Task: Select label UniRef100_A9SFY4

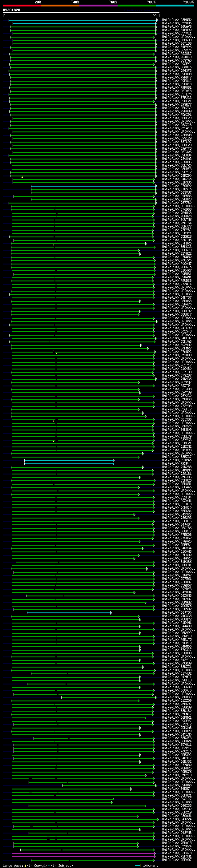Action: [x=177, y=64]
